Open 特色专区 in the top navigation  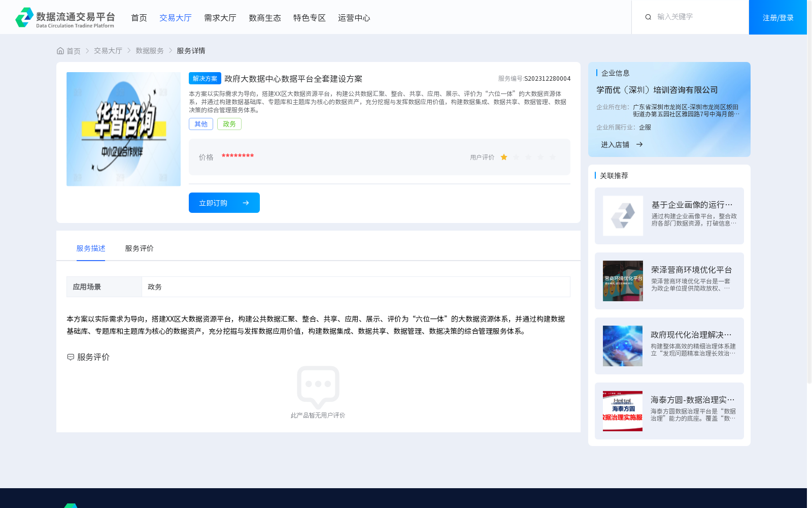coord(310,18)
